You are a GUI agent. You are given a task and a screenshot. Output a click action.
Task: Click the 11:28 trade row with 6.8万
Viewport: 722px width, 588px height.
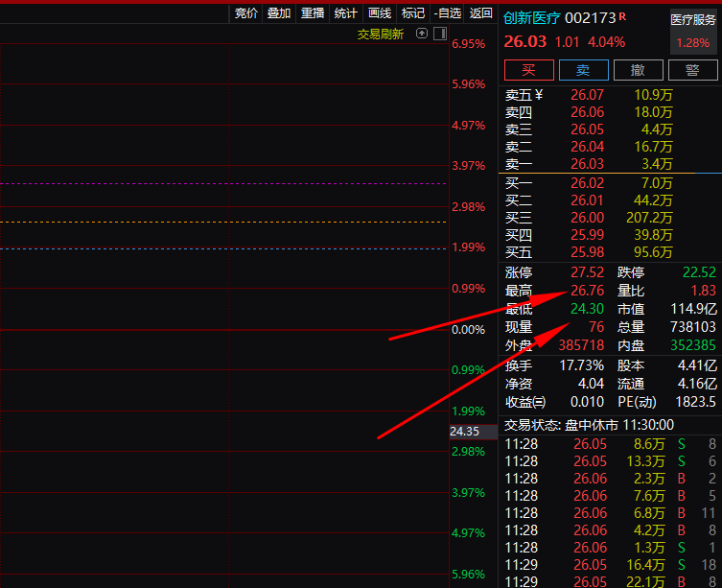[610, 513]
